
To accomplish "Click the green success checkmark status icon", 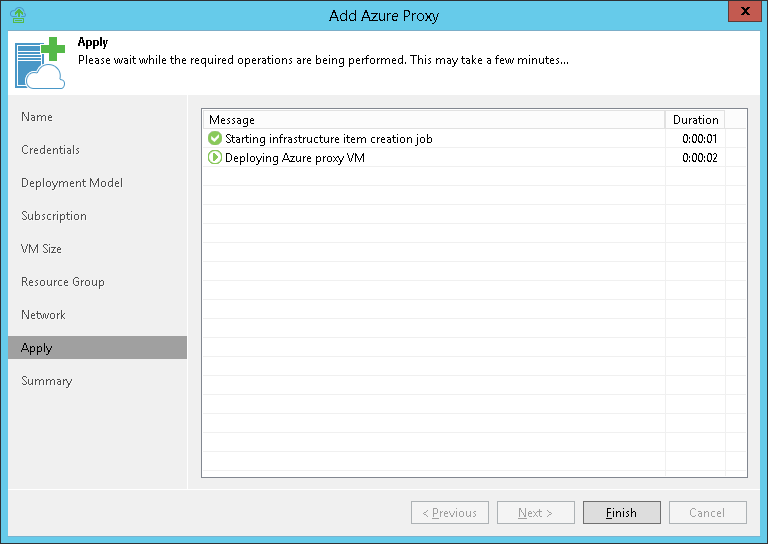I will coord(214,139).
